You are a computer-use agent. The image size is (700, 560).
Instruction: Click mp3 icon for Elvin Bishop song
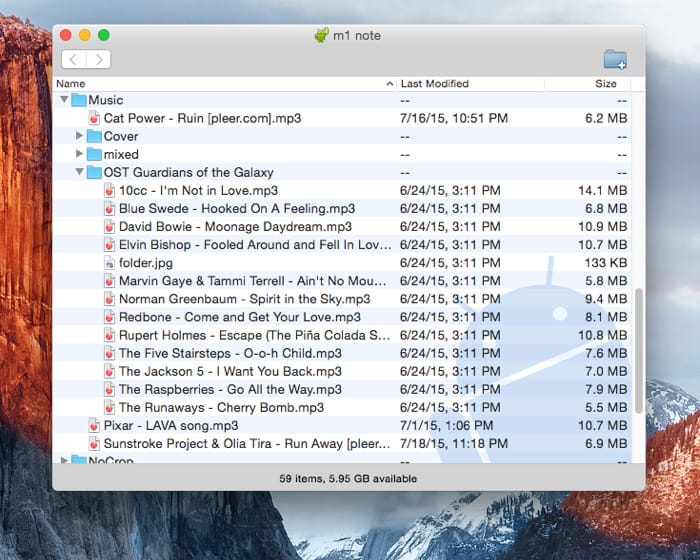click(109, 245)
